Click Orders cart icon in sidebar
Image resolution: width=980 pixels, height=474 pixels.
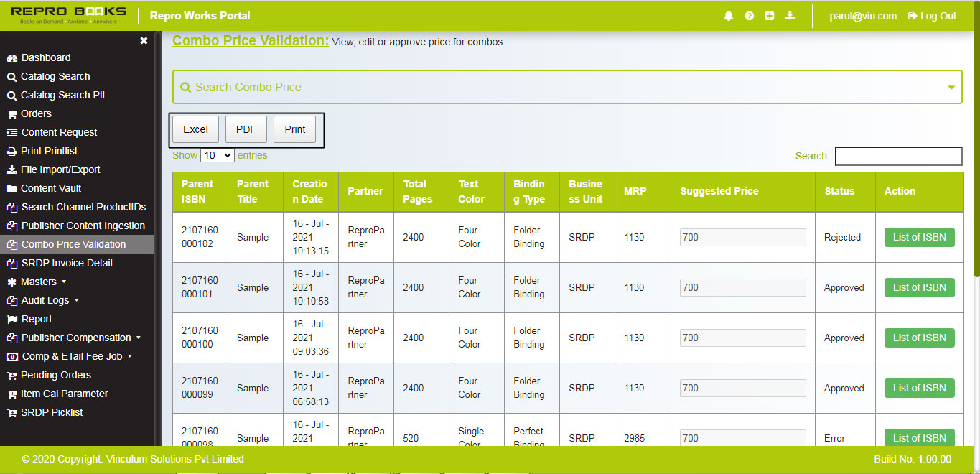click(13, 113)
